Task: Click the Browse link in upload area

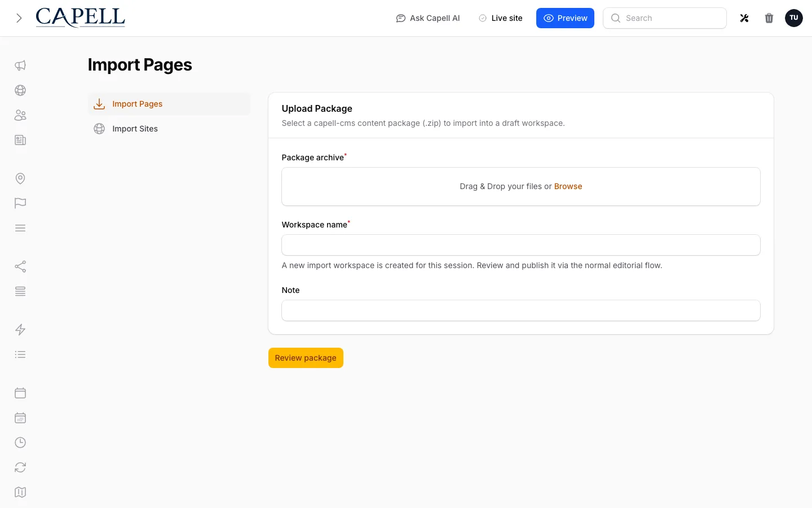Action: click(568, 186)
